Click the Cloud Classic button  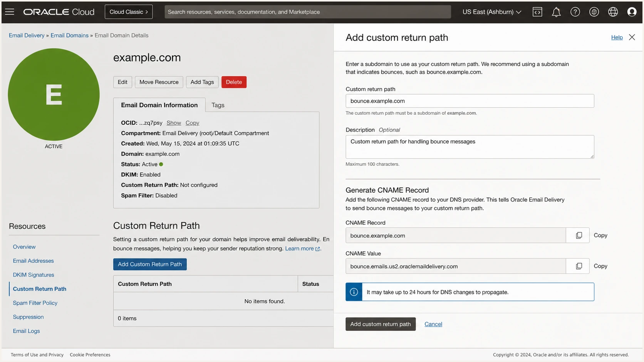click(129, 12)
